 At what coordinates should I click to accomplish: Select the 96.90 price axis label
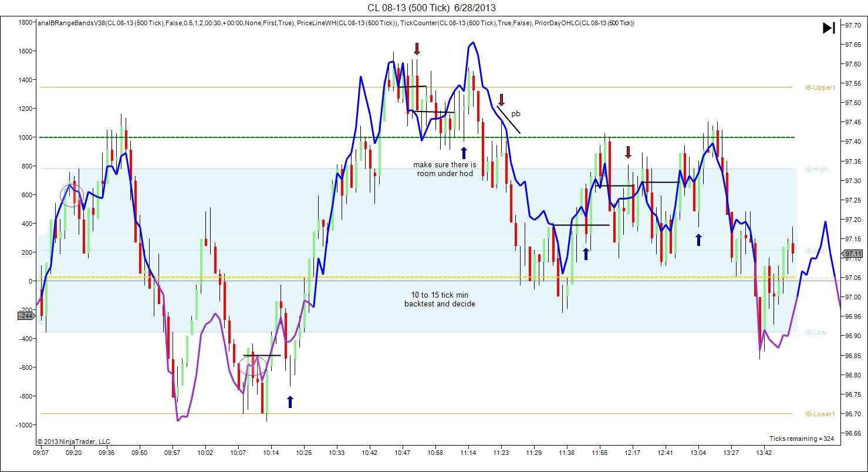point(852,336)
